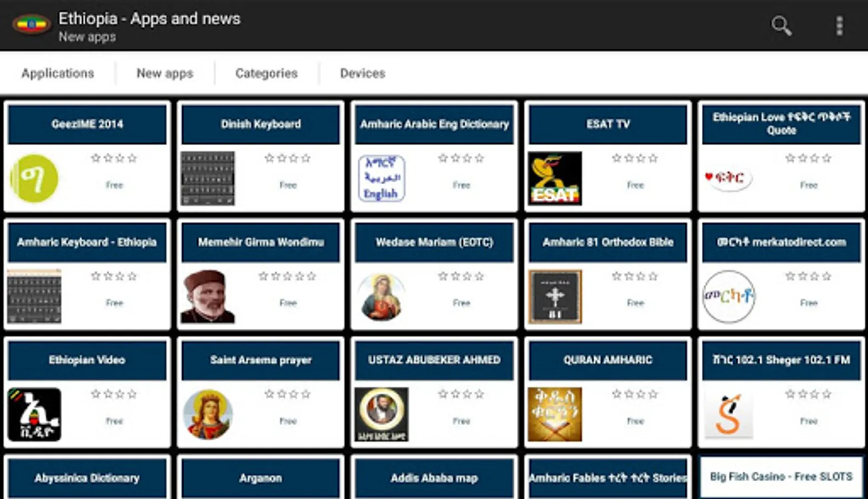Image resolution: width=868 pixels, height=499 pixels.
Task: Open Amharic Keyboard - Ethiopia icon
Action: tap(34, 297)
